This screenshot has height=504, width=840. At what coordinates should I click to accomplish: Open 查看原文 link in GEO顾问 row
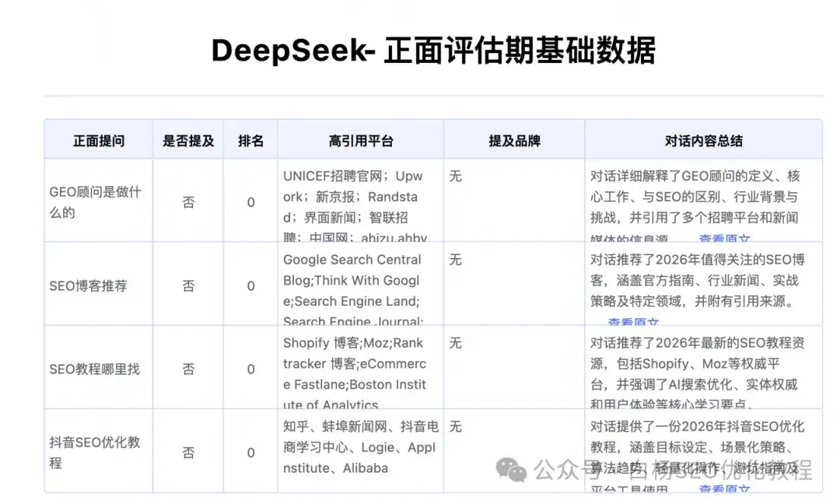[724, 238]
